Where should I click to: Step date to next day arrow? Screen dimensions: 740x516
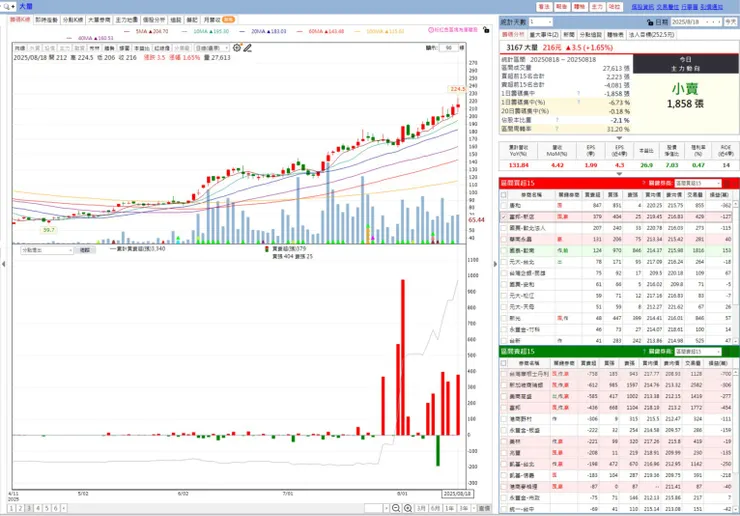tap(719, 22)
